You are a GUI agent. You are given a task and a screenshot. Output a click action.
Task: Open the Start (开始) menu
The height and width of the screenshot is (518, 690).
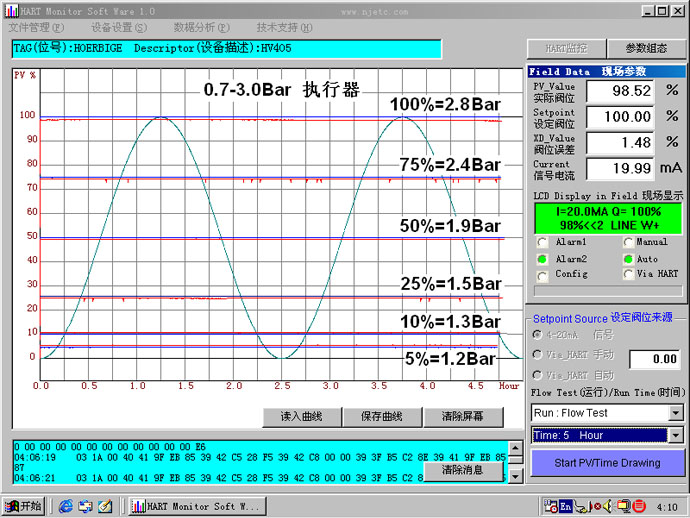click(23, 506)
